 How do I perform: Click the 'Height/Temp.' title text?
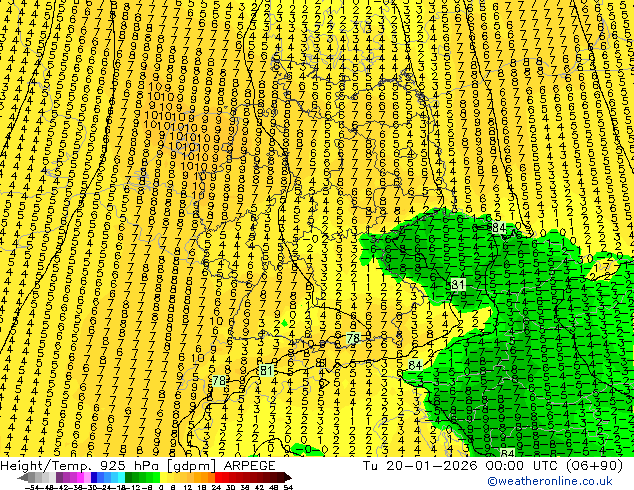click(x=44, y=465)
